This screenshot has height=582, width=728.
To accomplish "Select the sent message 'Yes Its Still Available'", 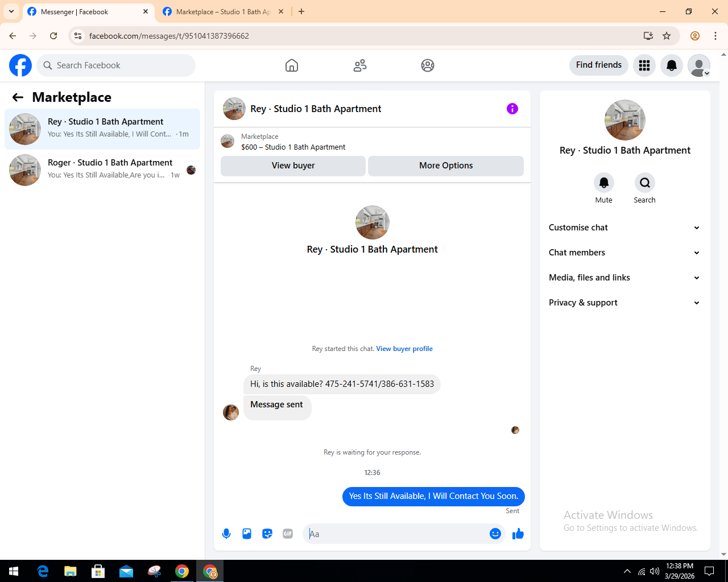I will click(x=433, y=496).
